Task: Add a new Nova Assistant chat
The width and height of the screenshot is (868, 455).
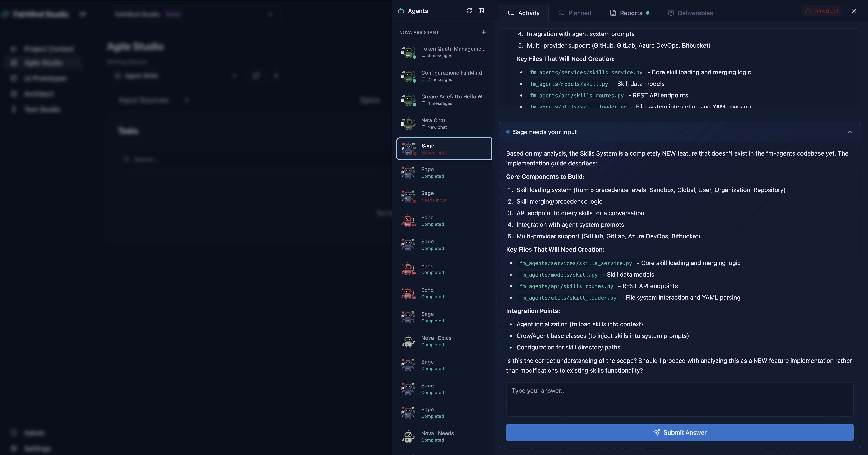Action: click(483, 32)
